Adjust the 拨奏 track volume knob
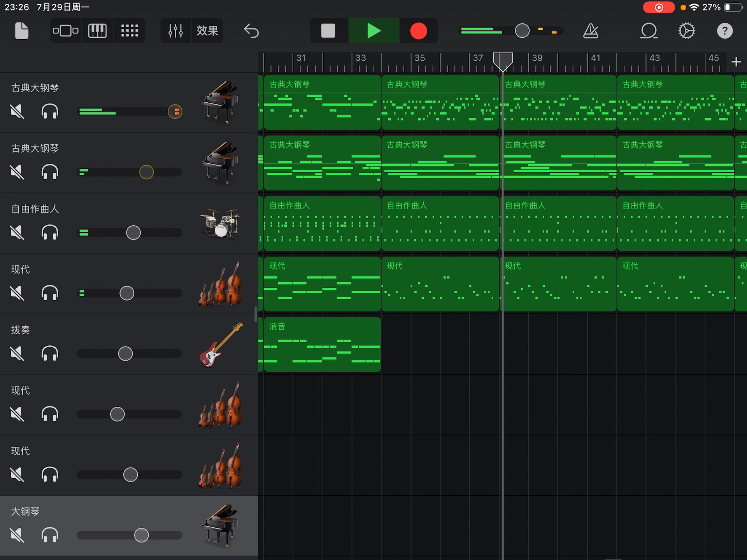Image resolution: width=747 pixels, height=560 pixels. pyautogui.click(x=125, y=353)
